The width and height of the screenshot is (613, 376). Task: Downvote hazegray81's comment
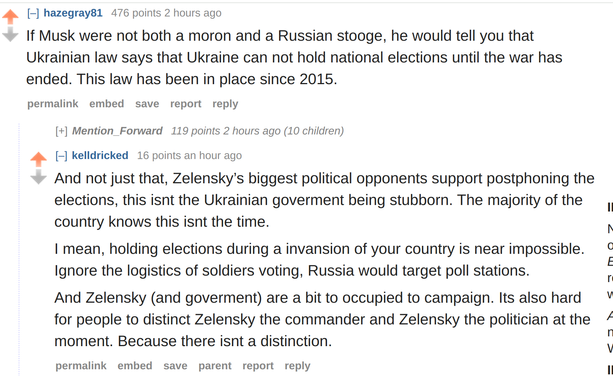tap(10, 34)
